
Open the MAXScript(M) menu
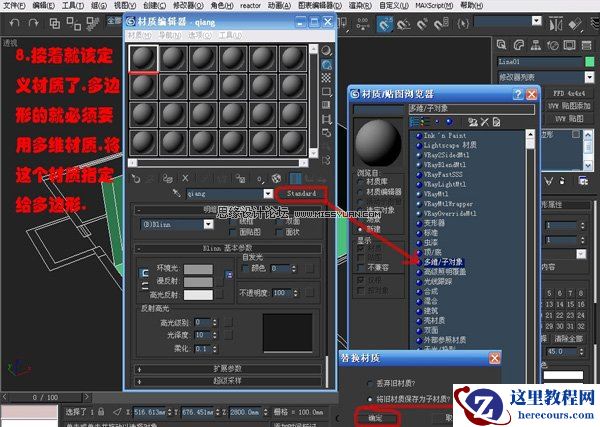coord(434,5)
